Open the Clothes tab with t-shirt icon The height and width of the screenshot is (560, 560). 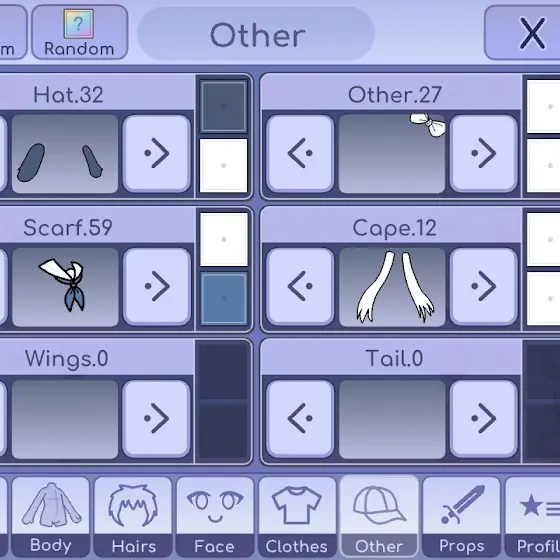[297, 517]
